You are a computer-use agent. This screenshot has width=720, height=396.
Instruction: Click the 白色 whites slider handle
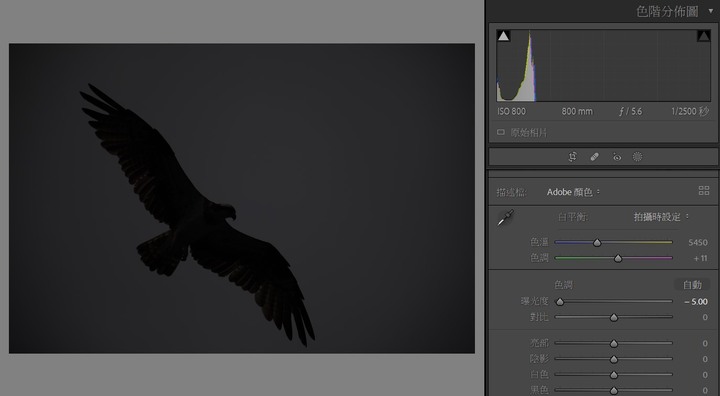point(614,375)
